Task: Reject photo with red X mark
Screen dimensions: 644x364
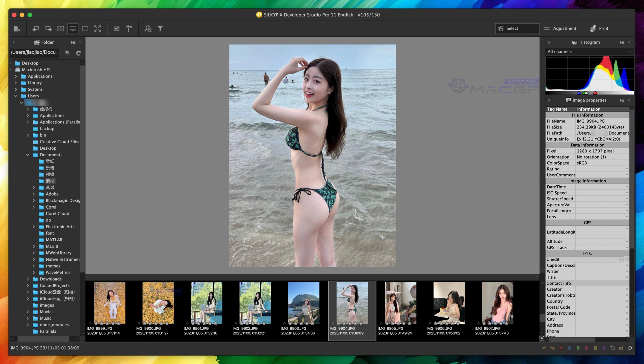Action: (561, 348)
